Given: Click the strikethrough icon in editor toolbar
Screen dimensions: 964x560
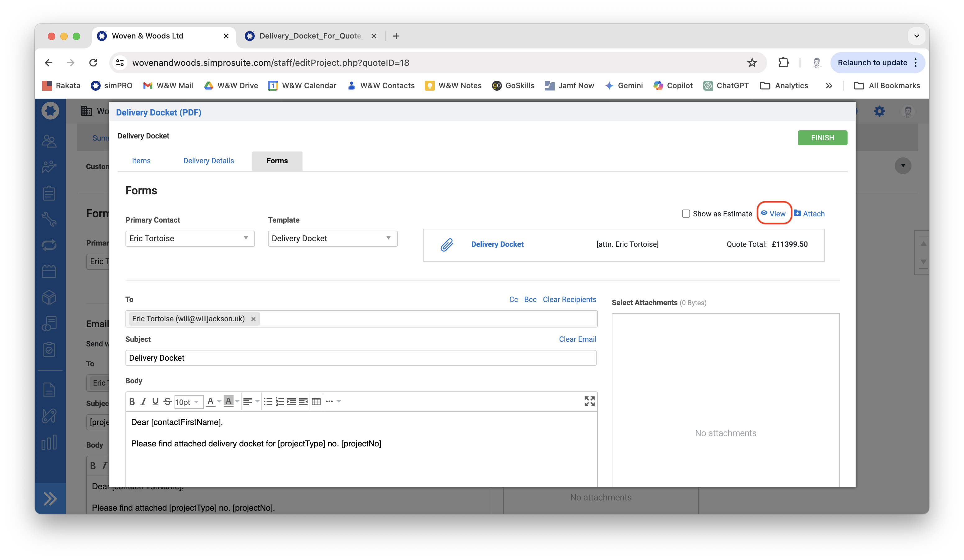Looking at the screenshot, I should 167,401.
